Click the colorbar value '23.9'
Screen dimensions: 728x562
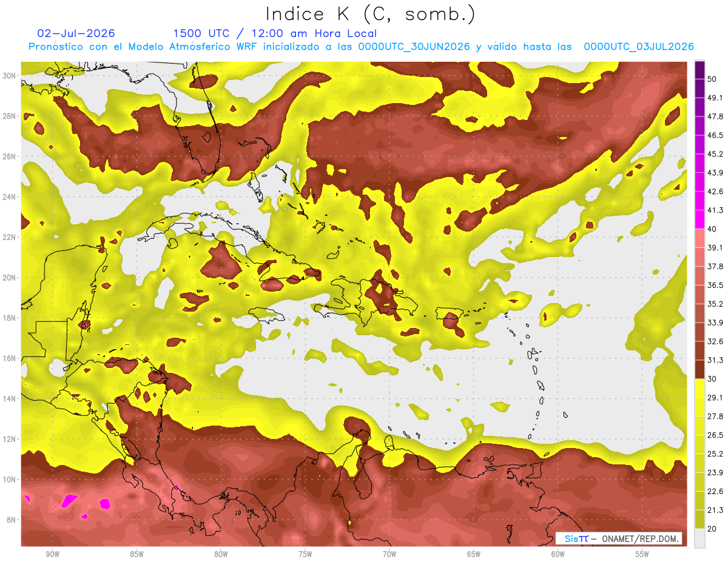[x=715, y=473]
